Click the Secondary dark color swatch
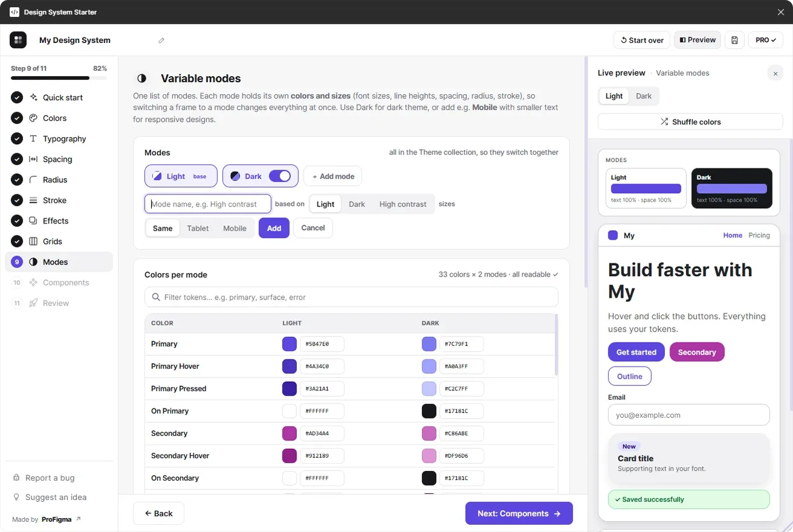Viewport: 793px width, 532px height. tap(429, 434)
